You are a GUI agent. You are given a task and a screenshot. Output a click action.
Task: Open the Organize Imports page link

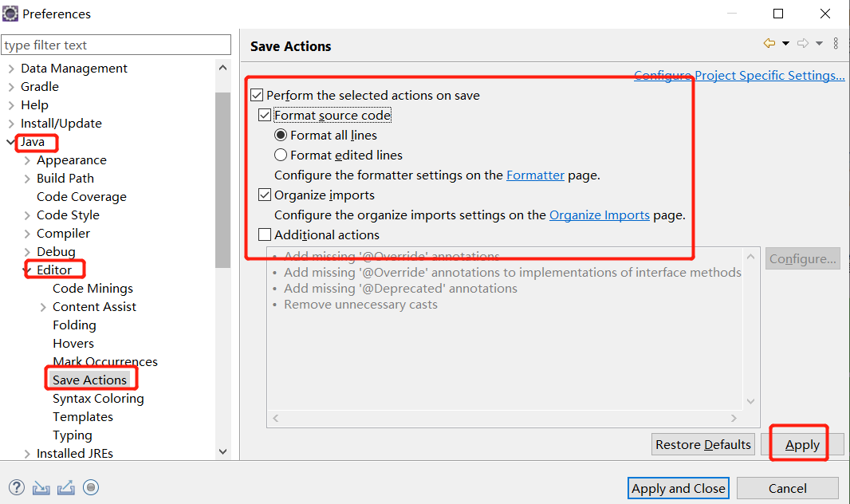[x=599, y=215]
